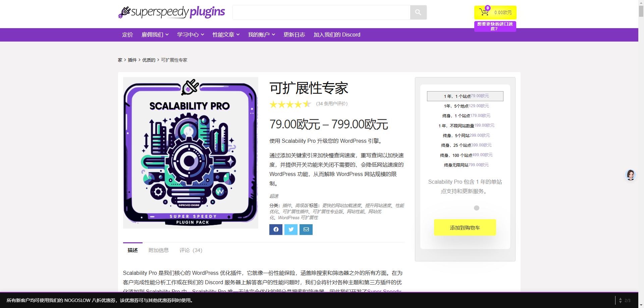Share product via email icon
This screenshot has width=644, height=308.
point(306,230)
